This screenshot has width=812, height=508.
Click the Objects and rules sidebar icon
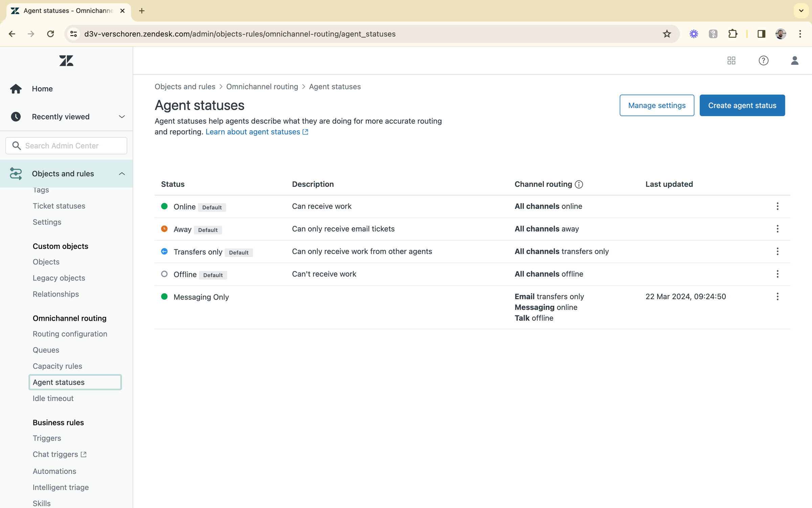pyautogui.click(x=16, y=173)
